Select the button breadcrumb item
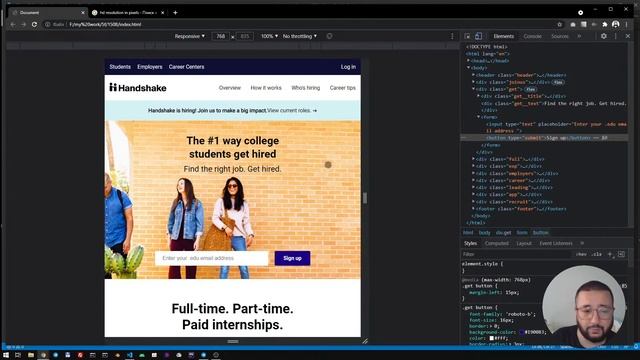 (x=540, y=233)
